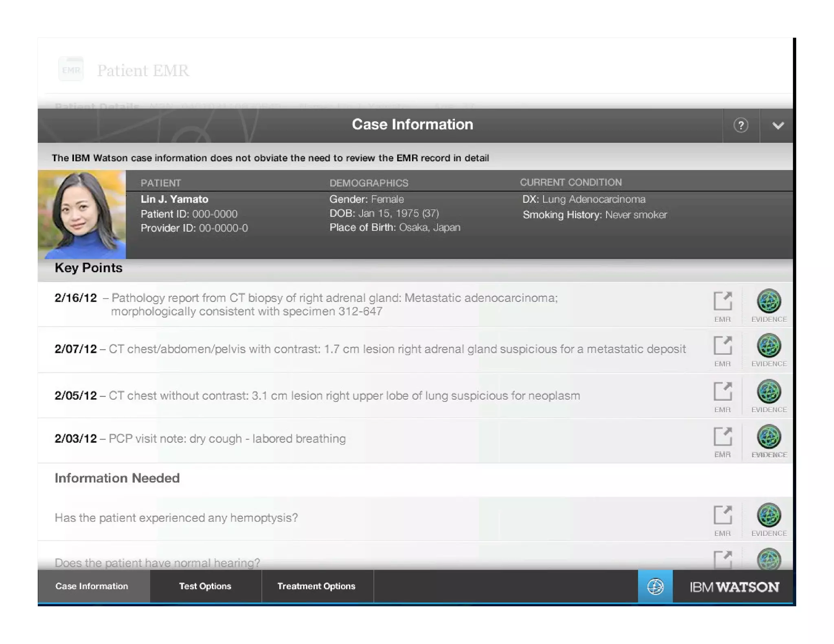
Task: Click the DOB: Jan 15, 1975 text
Action: click(x=384, y=213)
